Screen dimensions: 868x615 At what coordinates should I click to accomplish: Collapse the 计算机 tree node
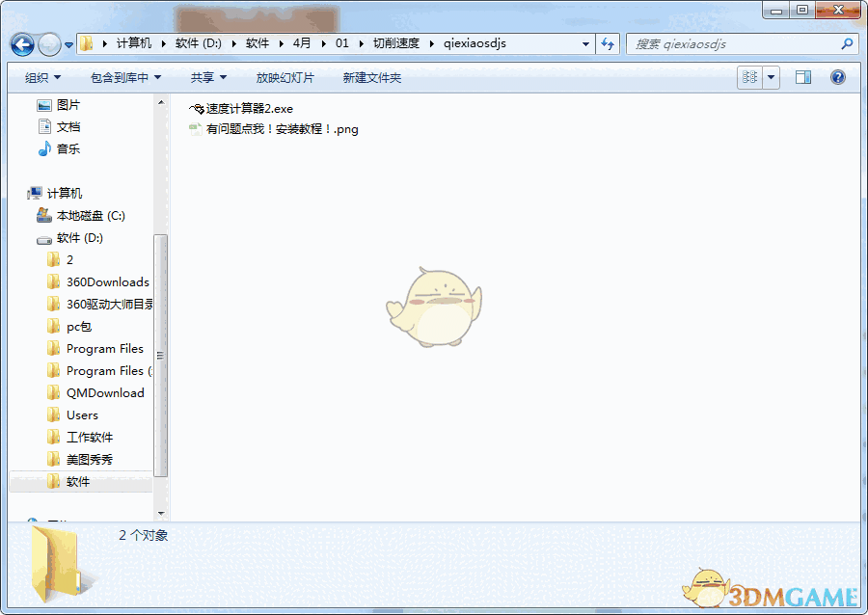[x=21, y=193]
